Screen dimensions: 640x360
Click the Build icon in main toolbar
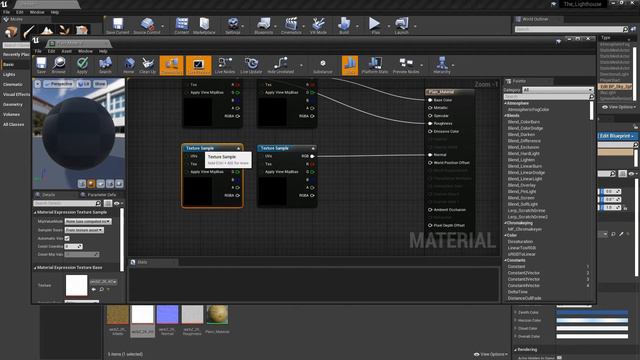click(344, 24)
